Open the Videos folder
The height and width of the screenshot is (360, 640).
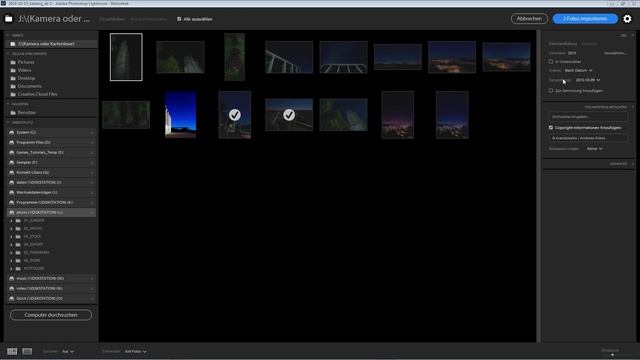tap(24, 70)
